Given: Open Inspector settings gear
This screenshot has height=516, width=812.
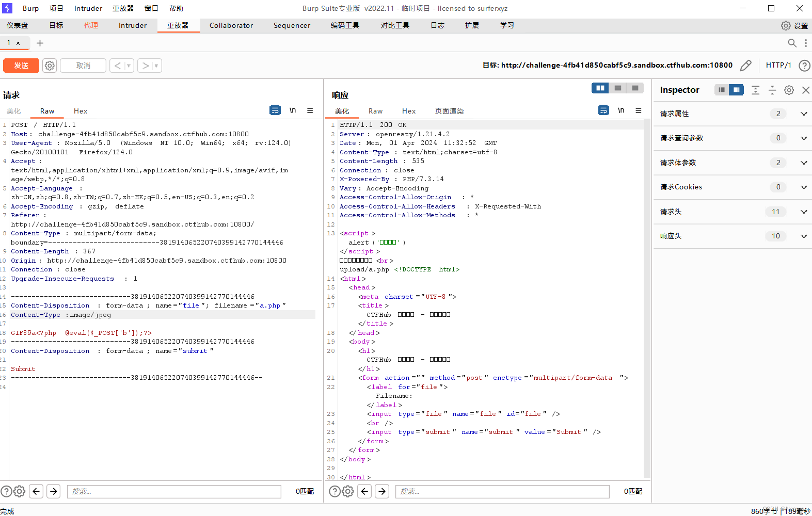Looking at the screenshot, I should coord(789,90).
